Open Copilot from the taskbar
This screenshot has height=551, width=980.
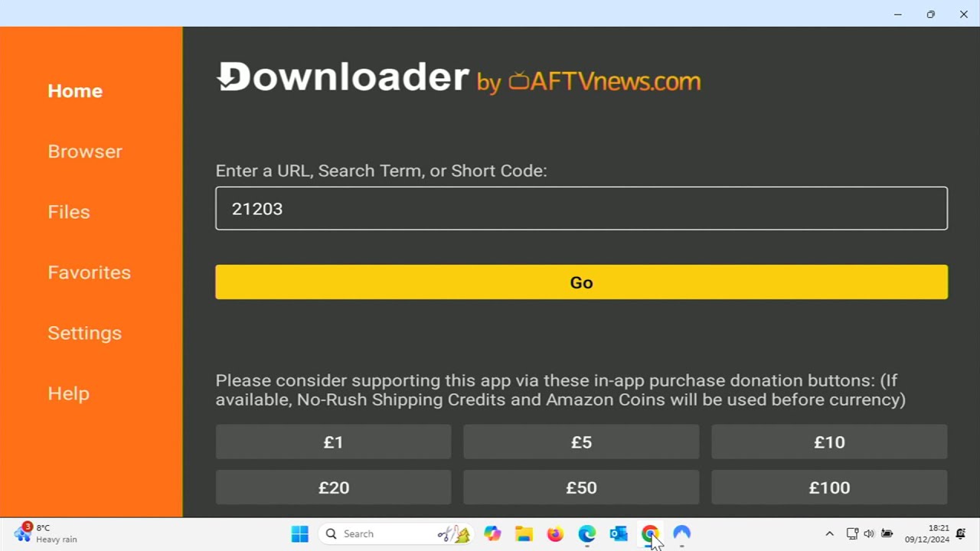[x=492, y=534]
